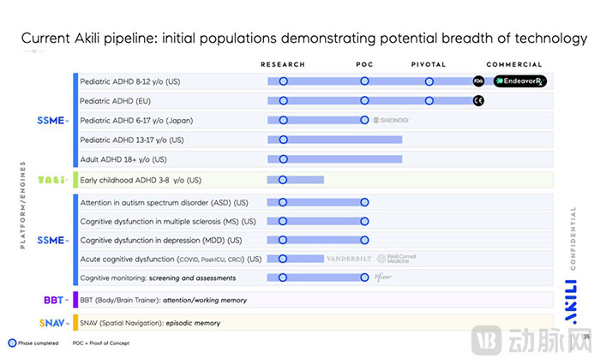Click the CE mark icon
The image size is (600, 364).
pos(478,100)
